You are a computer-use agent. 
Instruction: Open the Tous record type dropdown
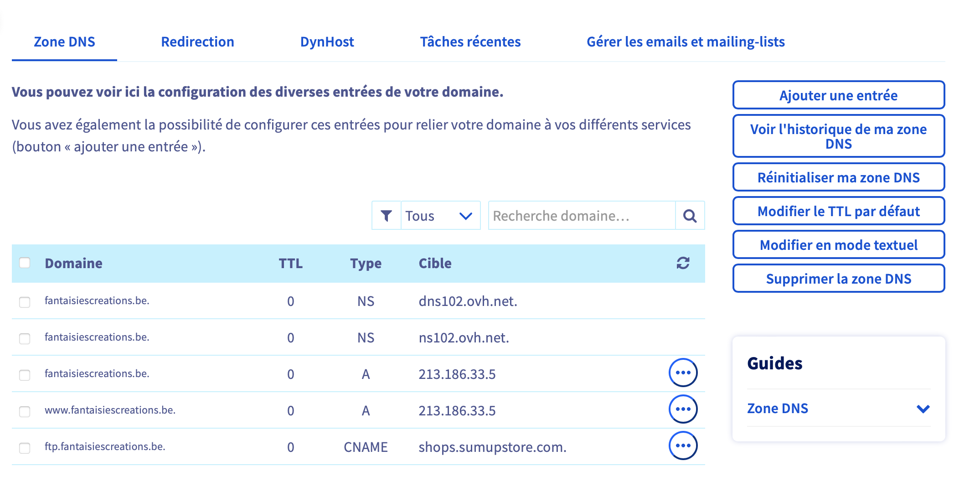click(440, 216)
